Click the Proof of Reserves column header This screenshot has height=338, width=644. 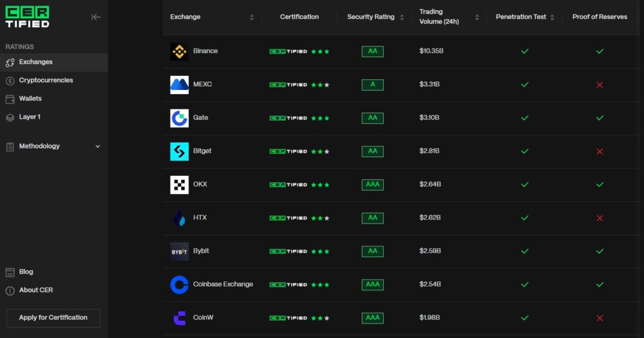[599, 17]
